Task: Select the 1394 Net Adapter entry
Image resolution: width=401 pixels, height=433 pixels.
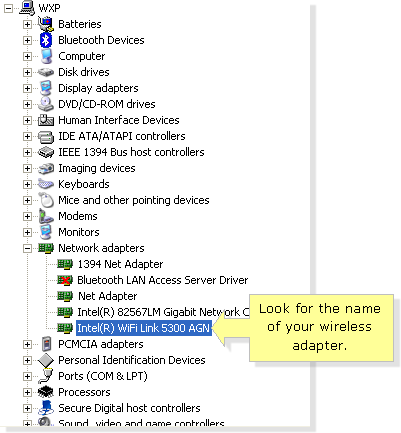Action: [120, 264]
